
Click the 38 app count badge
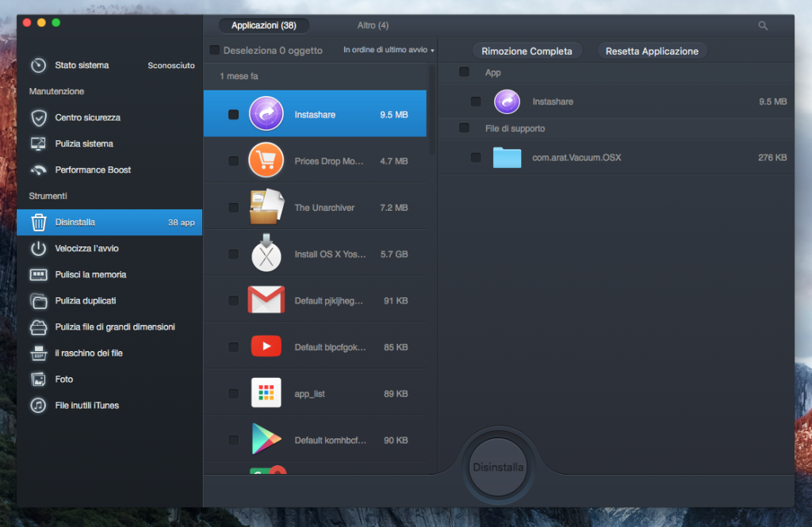182,223
